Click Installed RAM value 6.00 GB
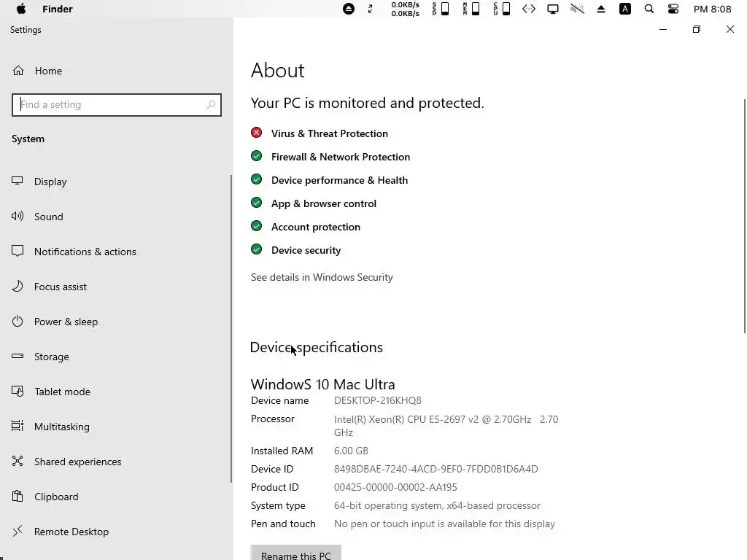Image resolution: width=747 pixels, height=560 pixels. pos(351,451)
